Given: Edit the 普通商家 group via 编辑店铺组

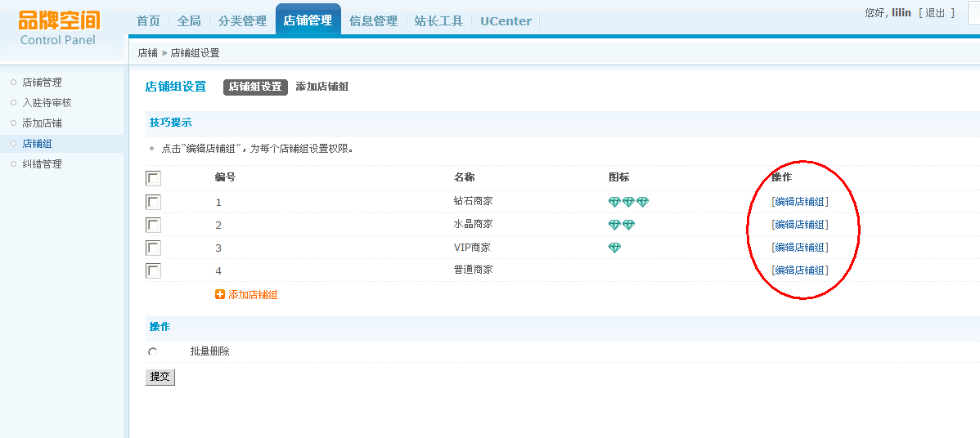Looking at the screenshot, I should tap(800, 270).
